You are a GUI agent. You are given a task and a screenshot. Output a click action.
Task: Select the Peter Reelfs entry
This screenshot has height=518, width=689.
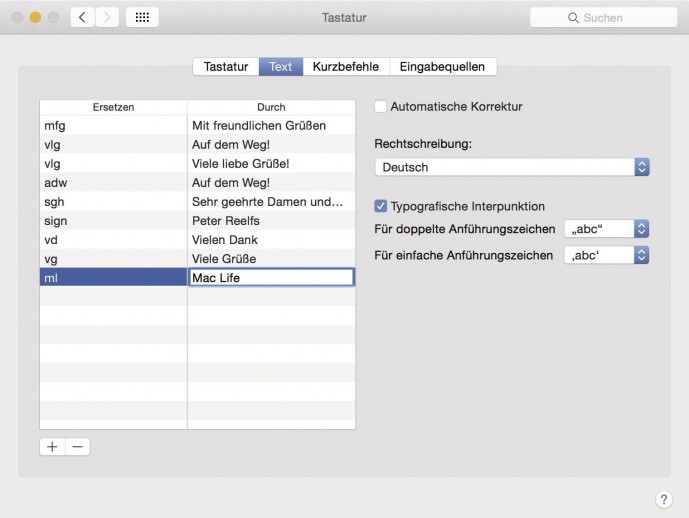tap(271, 221)
